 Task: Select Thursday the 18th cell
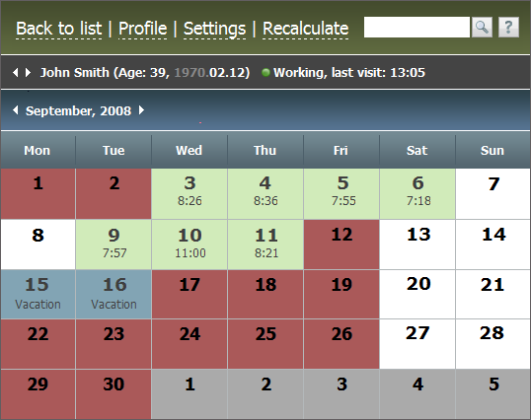[265, 294]
